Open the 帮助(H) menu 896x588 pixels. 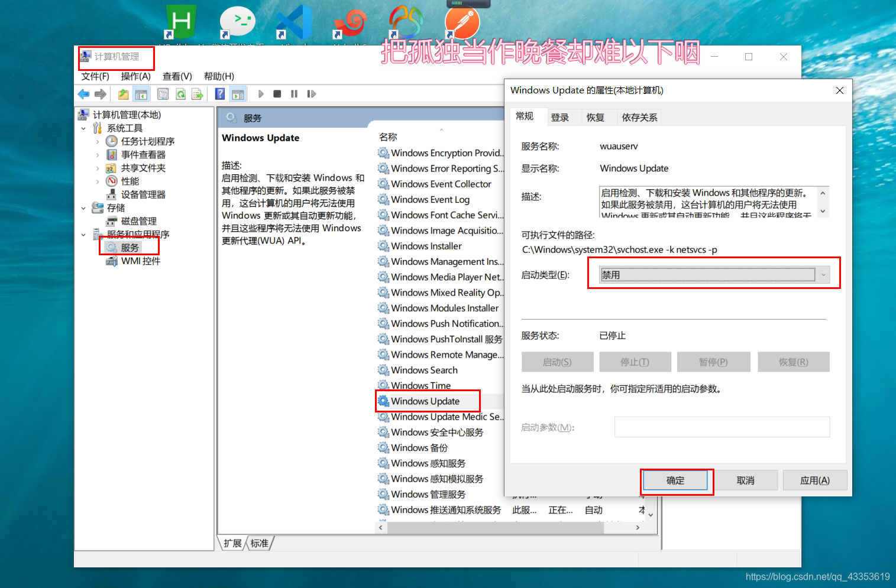219,76
